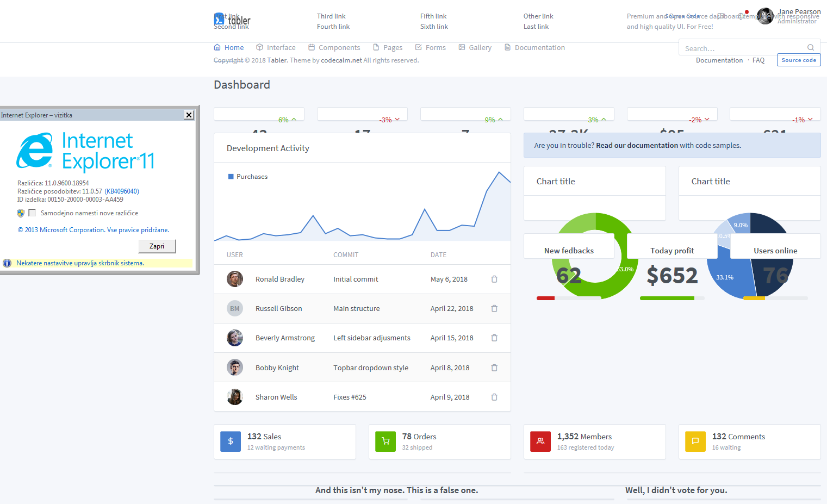Click the blue dollar Sales icon
The width and height of the screenshot is (827, 504).
(x=231, y=441)
